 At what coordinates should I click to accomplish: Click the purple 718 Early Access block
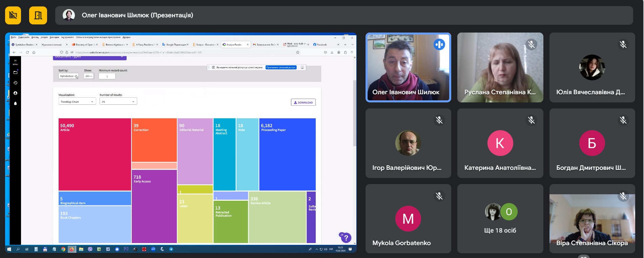(154, 206)
